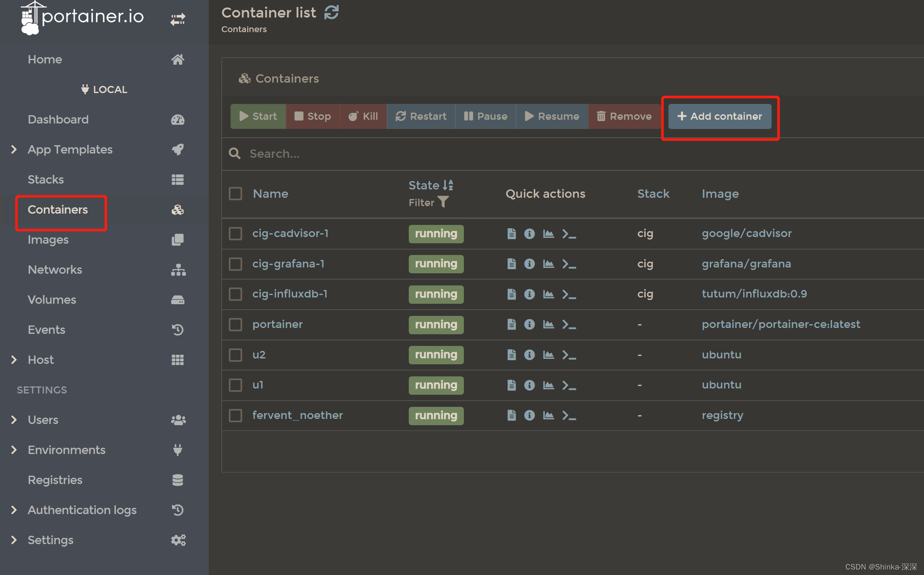
Task: Open console icon for cig-cadvisor-1
Action: click(x=569, y=234)
